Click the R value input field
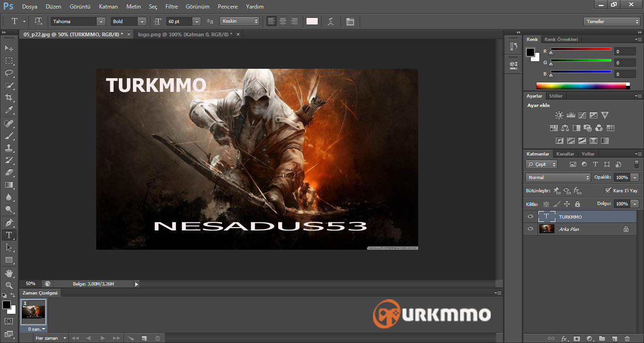 [x=625, y=51]
